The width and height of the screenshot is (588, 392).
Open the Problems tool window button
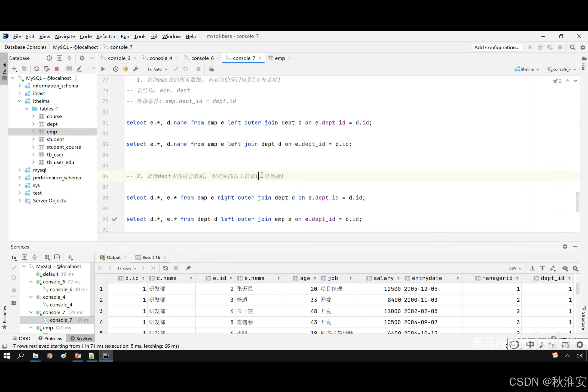coord(50,338)
